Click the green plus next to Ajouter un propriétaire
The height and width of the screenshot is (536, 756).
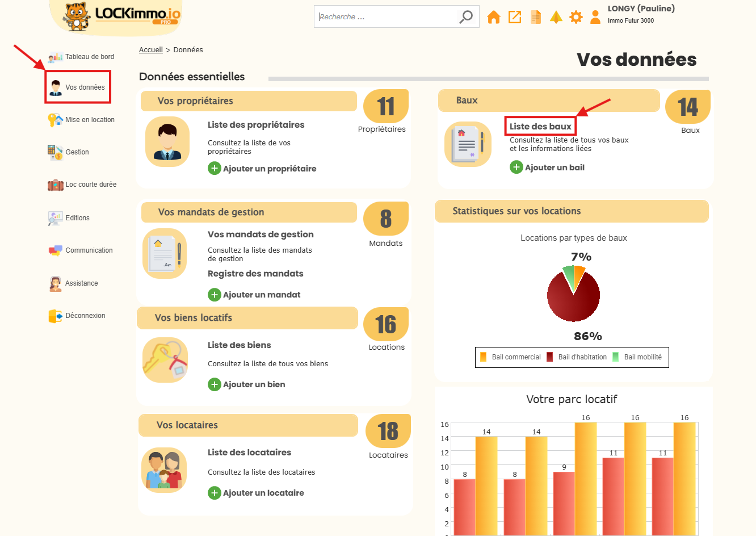pos(215,168)
